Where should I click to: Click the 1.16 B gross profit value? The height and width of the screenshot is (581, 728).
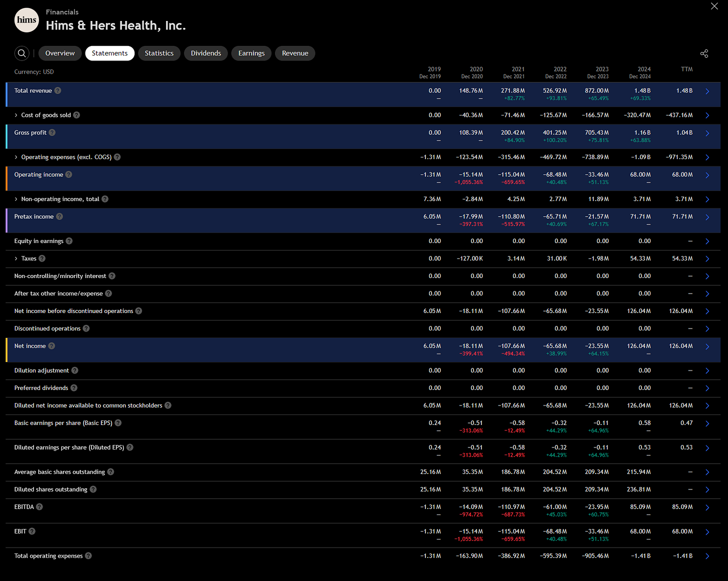642,132
